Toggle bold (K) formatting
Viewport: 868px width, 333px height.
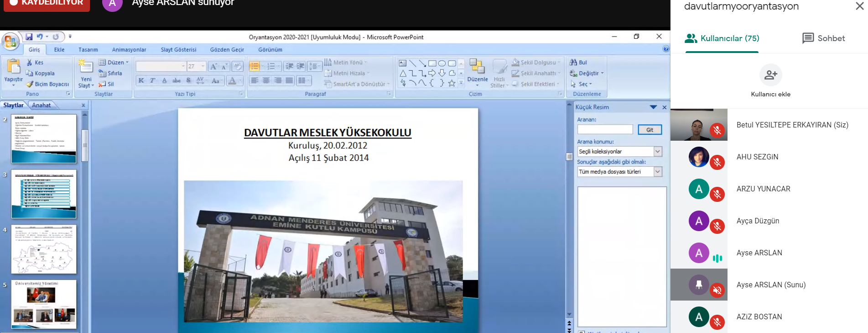tap(141, 80)
